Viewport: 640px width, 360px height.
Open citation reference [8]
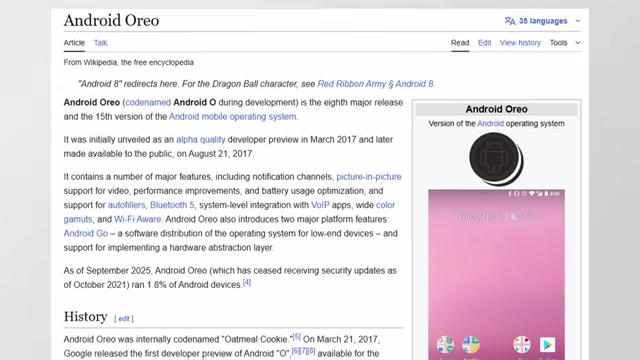pyautogui.click(x=311, y=351)
